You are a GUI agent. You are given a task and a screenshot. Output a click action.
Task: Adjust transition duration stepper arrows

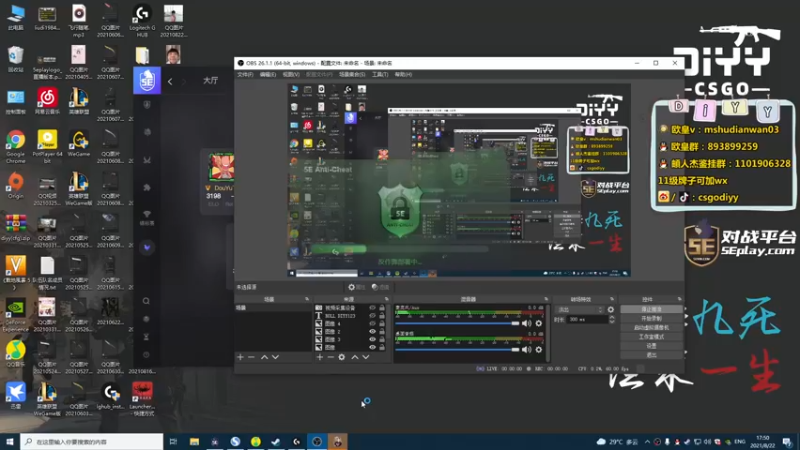(612, 319)
